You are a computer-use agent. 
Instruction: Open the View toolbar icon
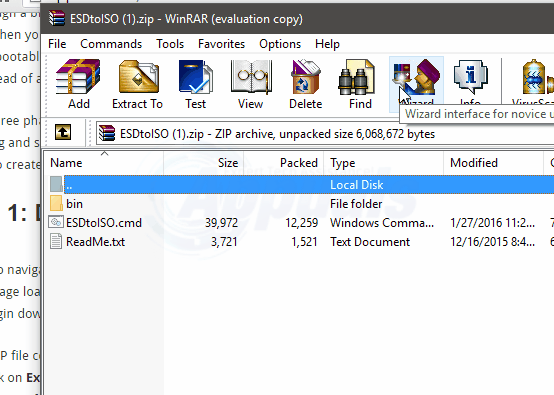(251, 77)
